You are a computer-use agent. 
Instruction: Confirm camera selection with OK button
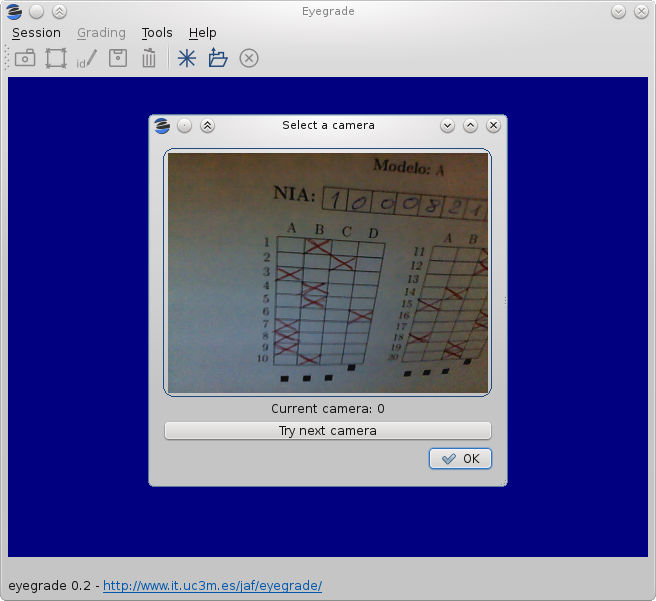tap(460, 459)
